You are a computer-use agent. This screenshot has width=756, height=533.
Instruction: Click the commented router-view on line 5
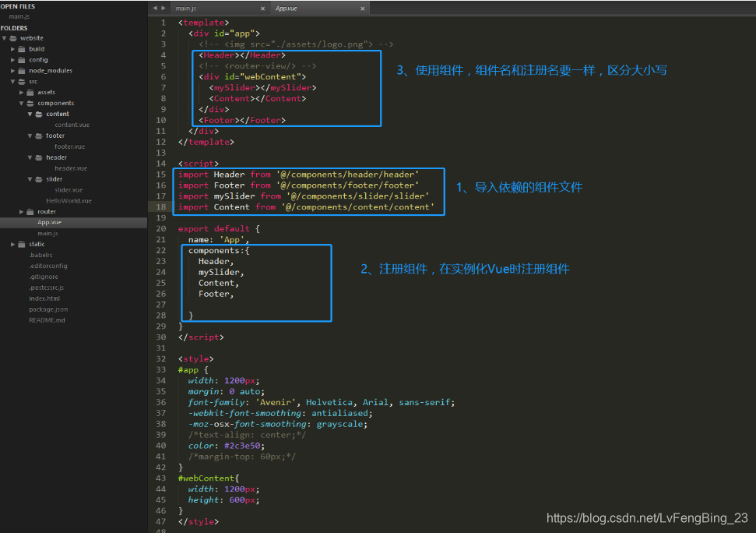click(258, 66)
